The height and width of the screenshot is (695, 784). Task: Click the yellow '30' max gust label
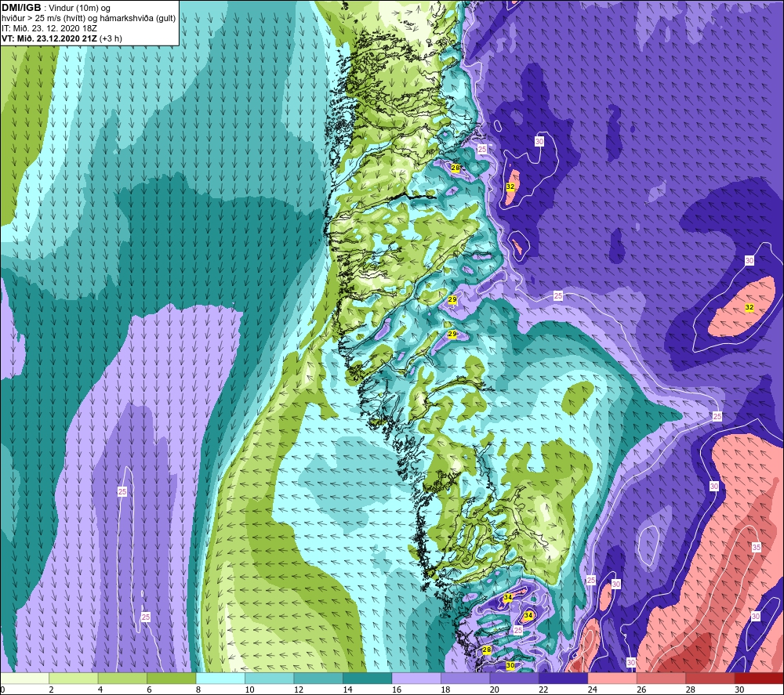[510, 665]
